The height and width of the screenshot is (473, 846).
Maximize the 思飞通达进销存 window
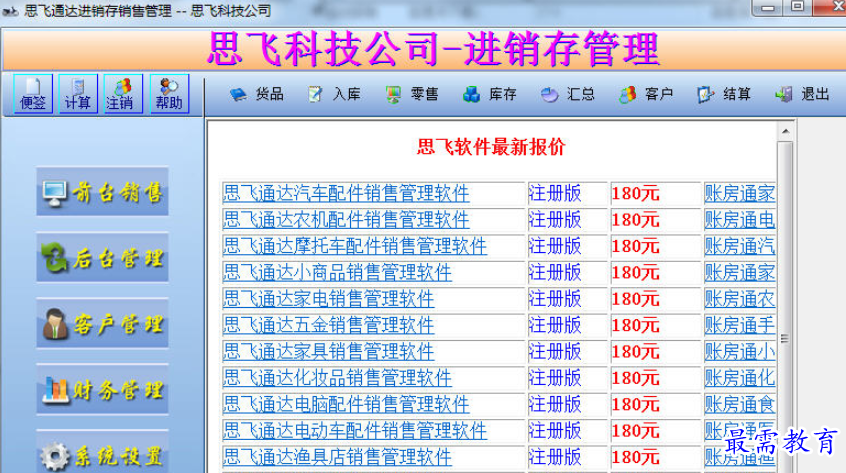point(798,7)
